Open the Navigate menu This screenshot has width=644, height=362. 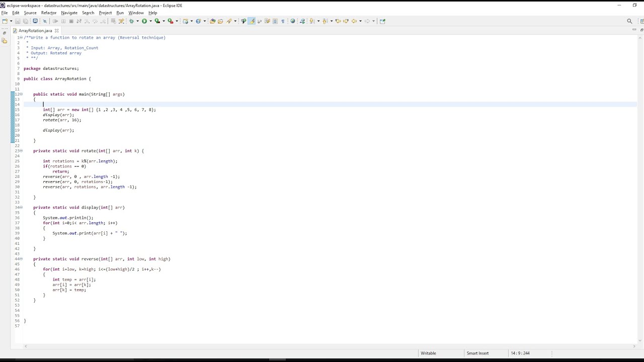[x=69, y=13]
